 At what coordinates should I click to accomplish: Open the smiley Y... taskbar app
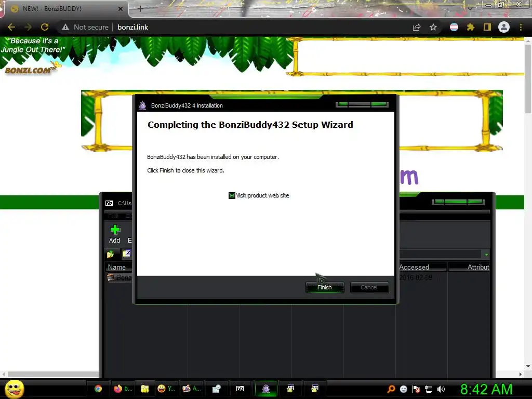coord(166,389)
